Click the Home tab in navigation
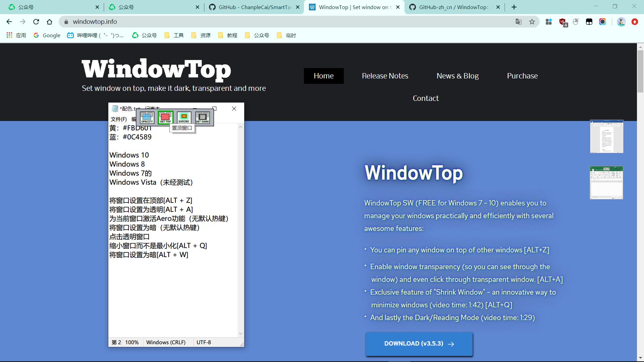 pyautogui.click(x=324, y=75)
